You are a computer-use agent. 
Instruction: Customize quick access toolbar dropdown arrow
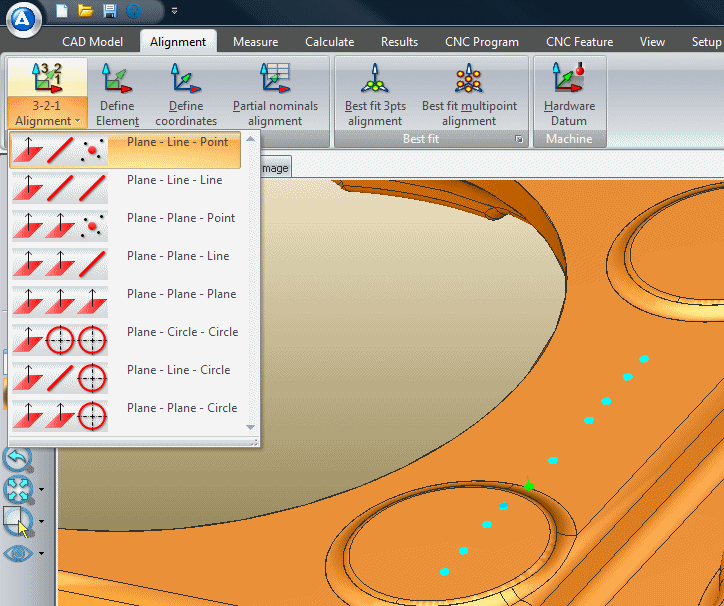click(175, 11)
